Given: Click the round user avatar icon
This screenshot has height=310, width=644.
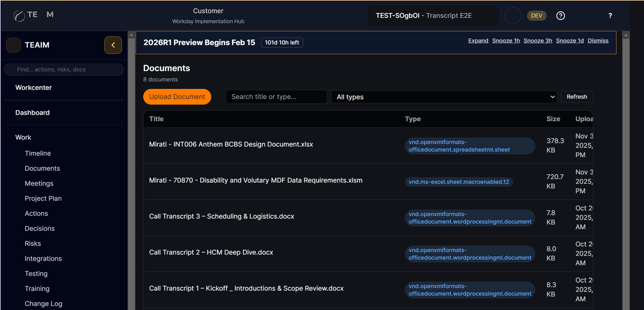Looking at the screenshot, I should point(513,16).
